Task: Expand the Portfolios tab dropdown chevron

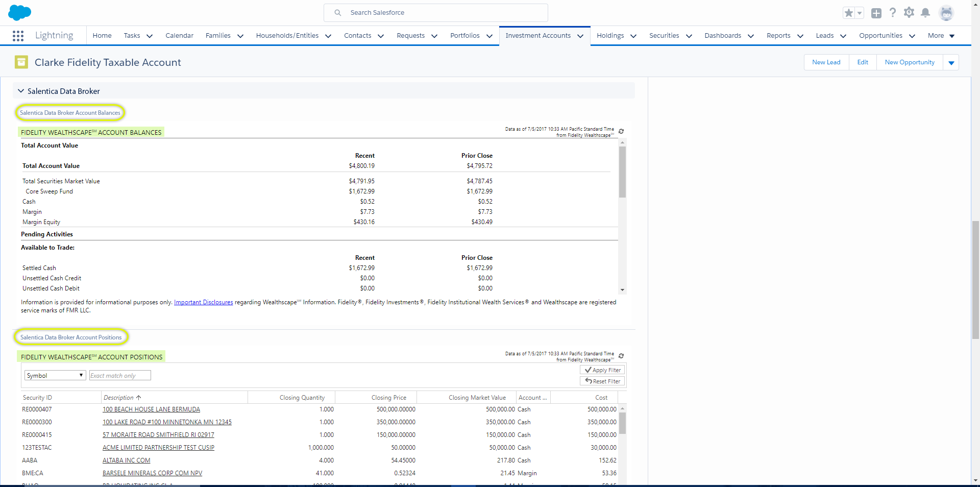Action: (x=489, y=36)
